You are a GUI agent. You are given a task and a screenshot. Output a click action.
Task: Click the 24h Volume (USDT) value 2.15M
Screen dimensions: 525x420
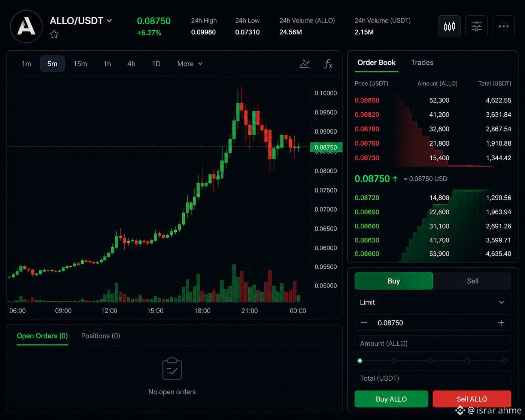[x=364, y=32]
